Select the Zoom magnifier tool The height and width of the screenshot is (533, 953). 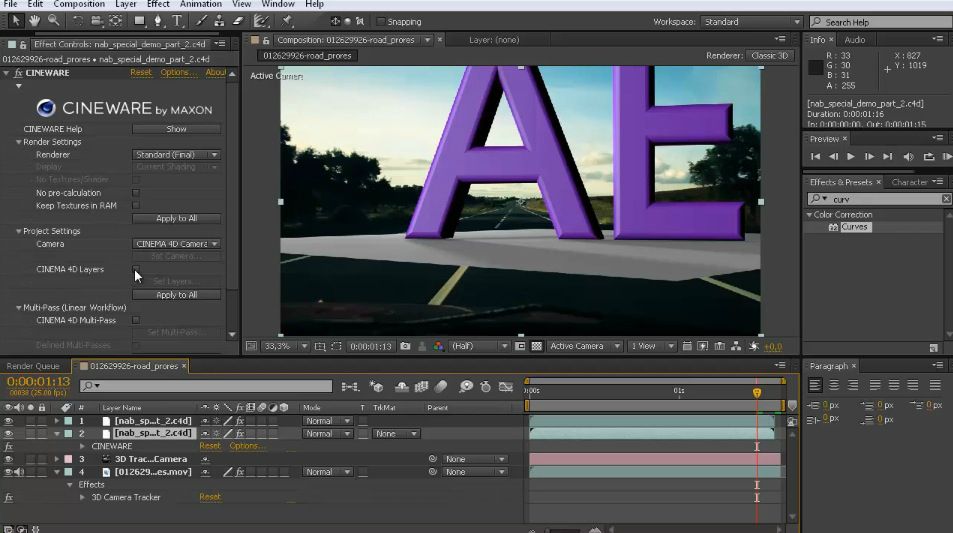coord(53,21)
